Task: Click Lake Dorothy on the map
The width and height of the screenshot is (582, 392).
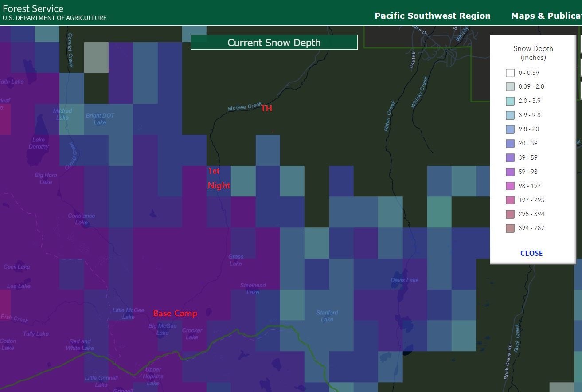Action: tap(39, 143)
